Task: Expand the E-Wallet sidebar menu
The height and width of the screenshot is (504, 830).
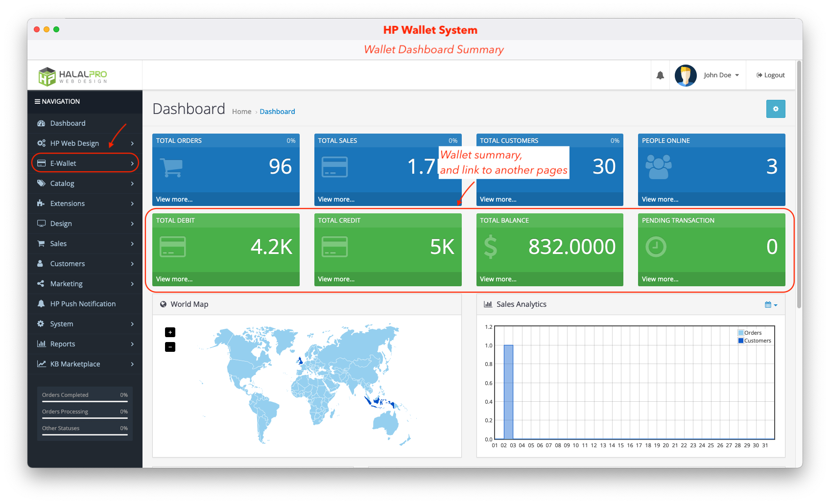Action: (85, 163)
